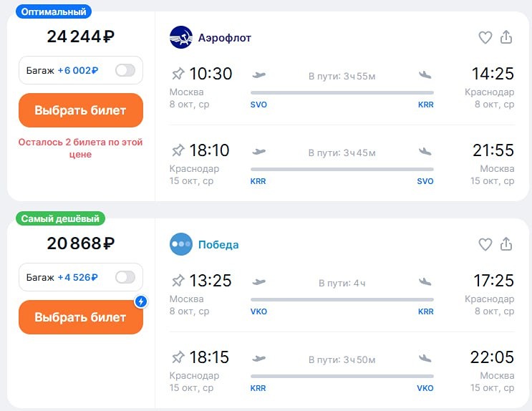The image size is (532, 411).
Task: Click the Pobeda airline logo
Action: [x=181, y=244]
